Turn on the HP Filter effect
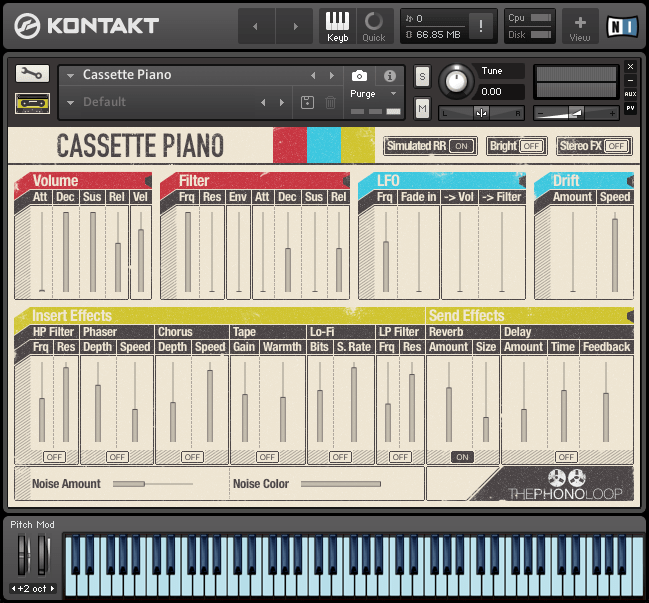Screen dimensions: 649x603 click(x=54, y=457)
